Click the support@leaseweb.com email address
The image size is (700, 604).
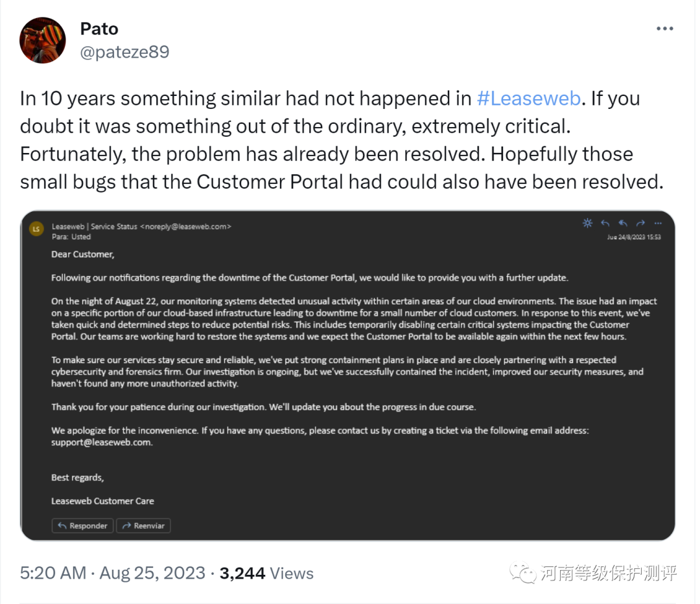[102, 443]
